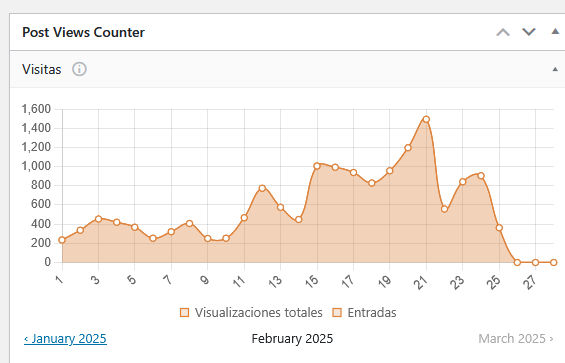Viewport: 565px width, 363px height.
Task: Move Post Views Counter widget up
Action: 503,32
